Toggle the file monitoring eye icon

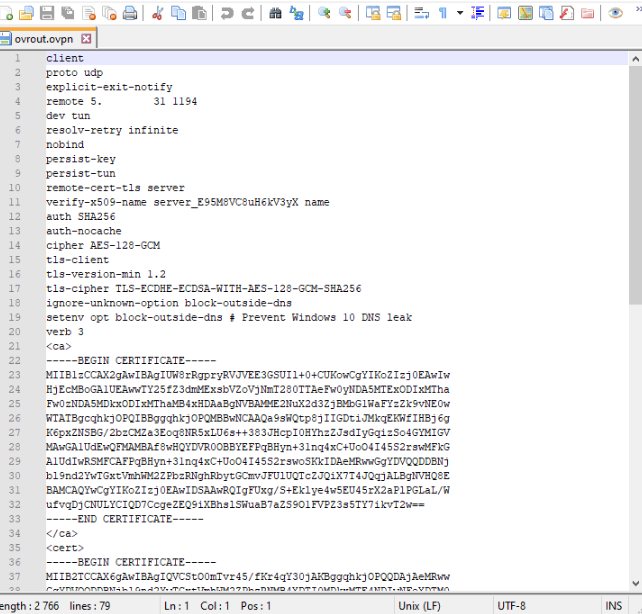pyautogui.click(x=615, y=13)
